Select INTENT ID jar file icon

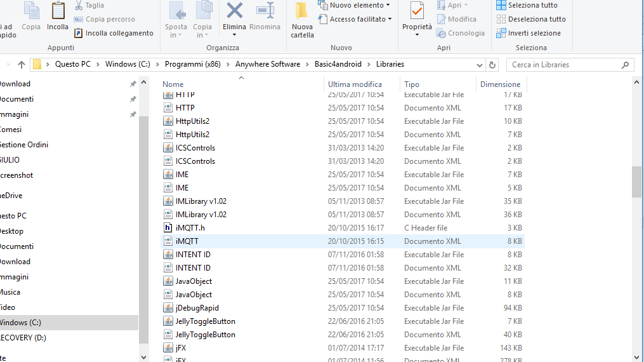click(x=168, y=254)
